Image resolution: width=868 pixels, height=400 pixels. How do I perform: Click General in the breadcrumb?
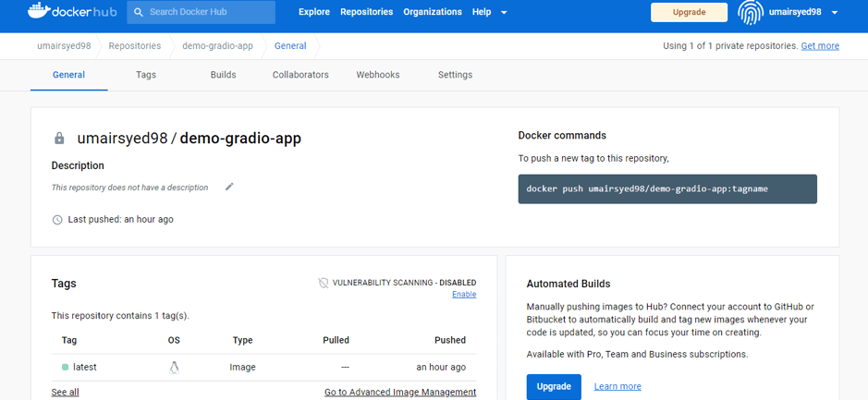click(290, 46)
